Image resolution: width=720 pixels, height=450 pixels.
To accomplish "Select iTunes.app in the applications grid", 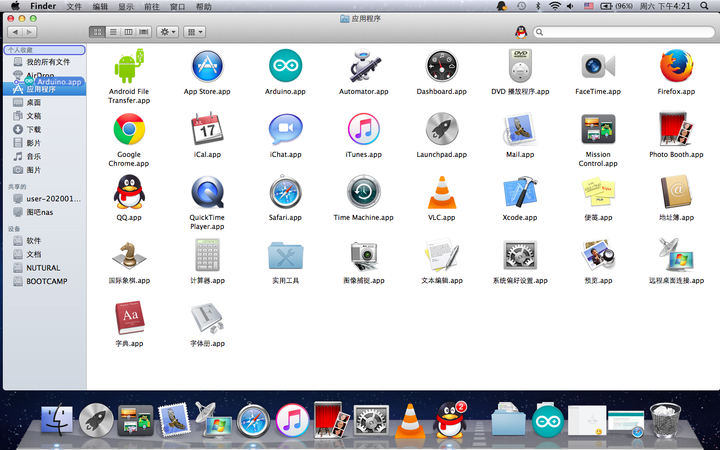I will (x=363, y=129).
